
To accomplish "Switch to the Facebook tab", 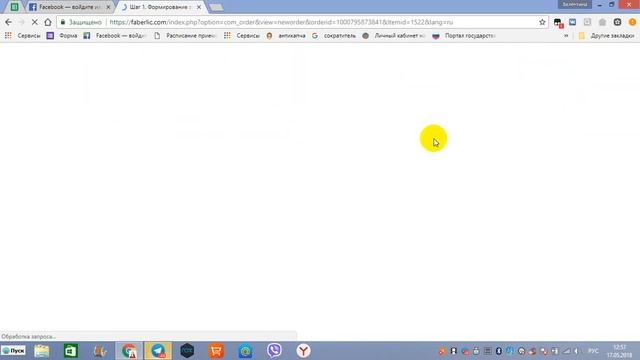I will (x=69, y=7).
